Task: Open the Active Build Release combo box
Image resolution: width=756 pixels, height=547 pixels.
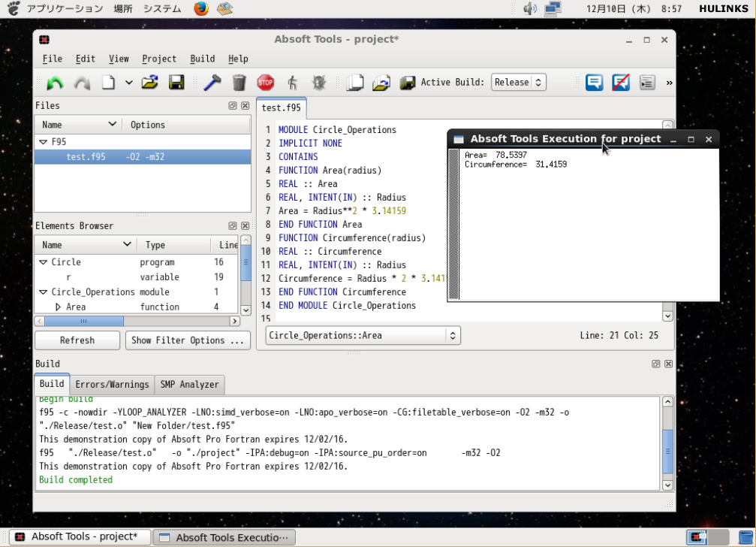Action: (518, 82)
